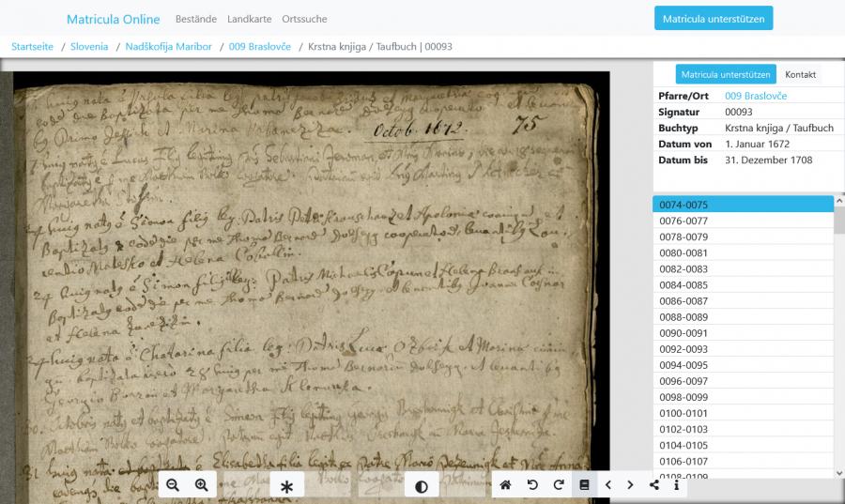
Task: Toggle the page list book icon
Action: click(584, 485)
